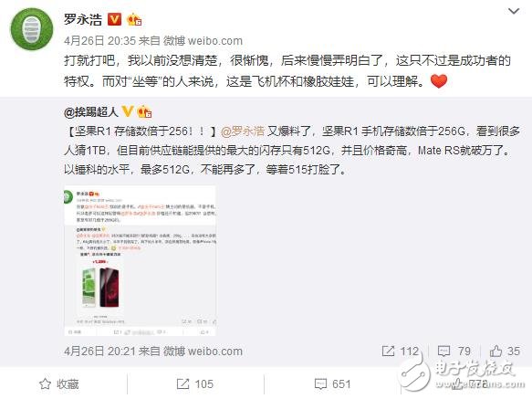Click the yellow V badge beside 挨踢超人
Screen dimensions: 532x399
click(x=128, y=111)
